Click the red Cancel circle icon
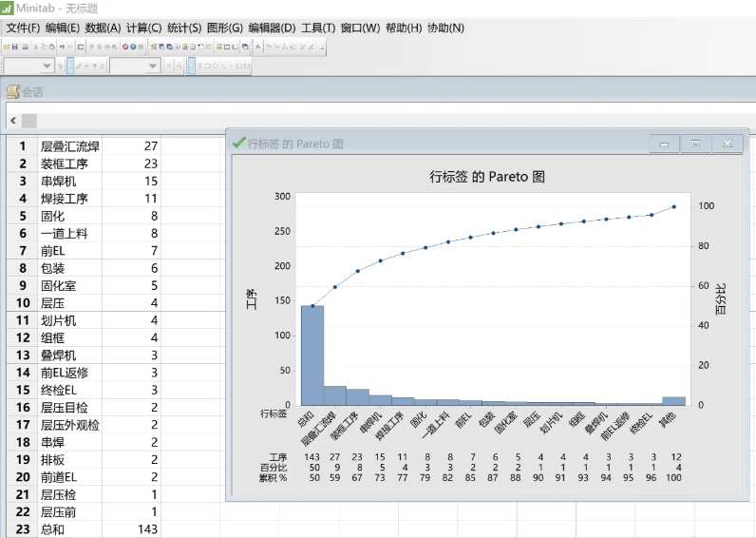This screenshot has height=538, width=756. click(125, 47)
